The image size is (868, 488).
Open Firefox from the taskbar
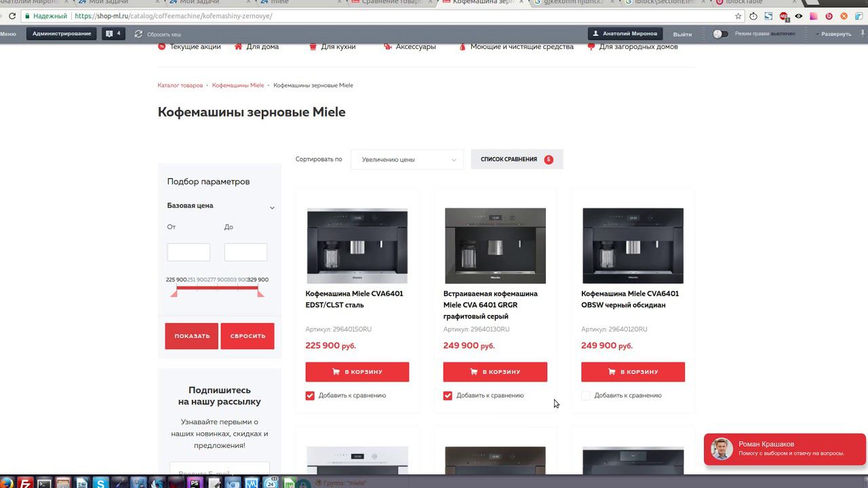click(6, 483)
